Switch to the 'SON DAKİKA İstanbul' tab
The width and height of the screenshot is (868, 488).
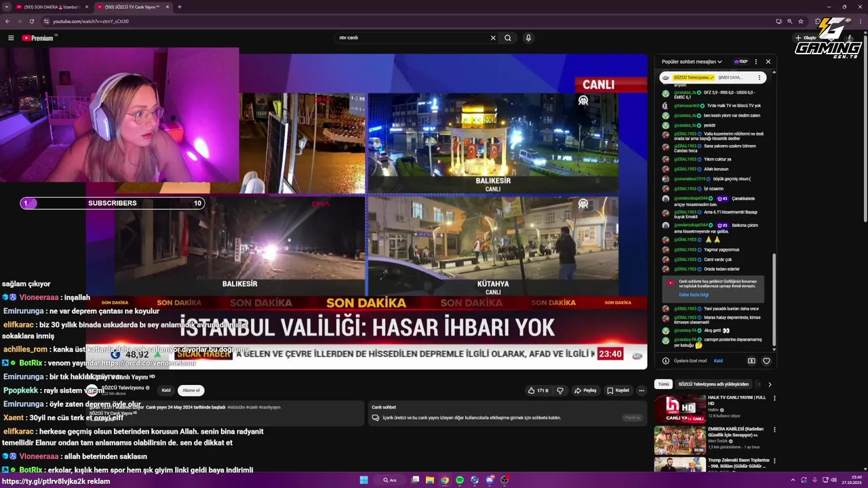point(52,7)
